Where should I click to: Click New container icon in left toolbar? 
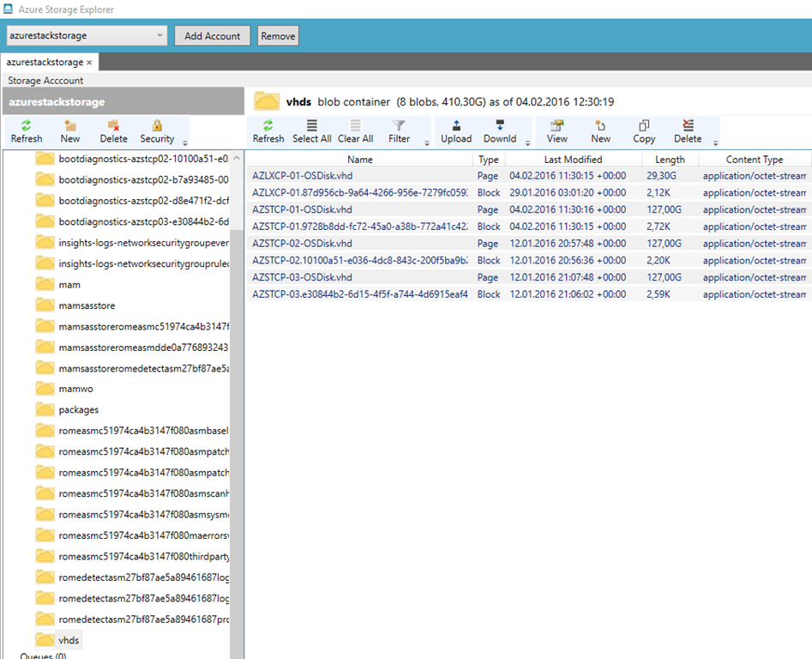tap(70, 125)
